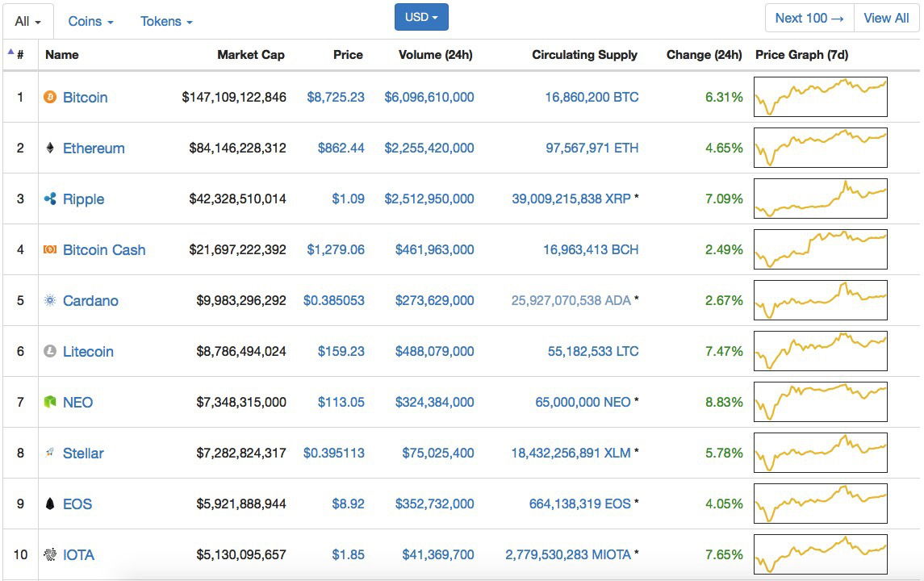This screenshot has width=924, height=581.
Task: Open Bitcoin's 7-day price graph
Action: [x=820, y=98]
